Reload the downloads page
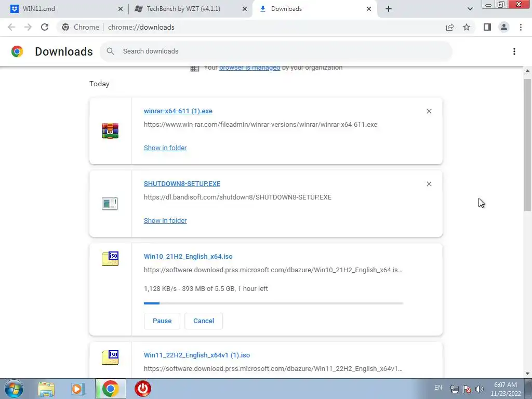 point(45,27)
